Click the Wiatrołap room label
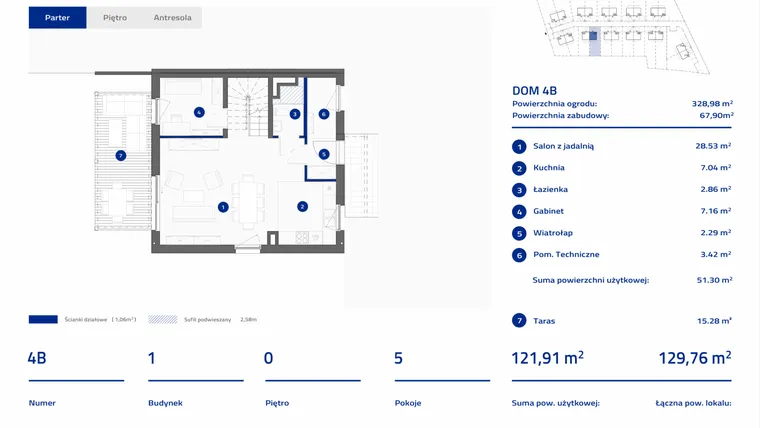The height and width of the screenshot is (428, 760). point(553,233)
